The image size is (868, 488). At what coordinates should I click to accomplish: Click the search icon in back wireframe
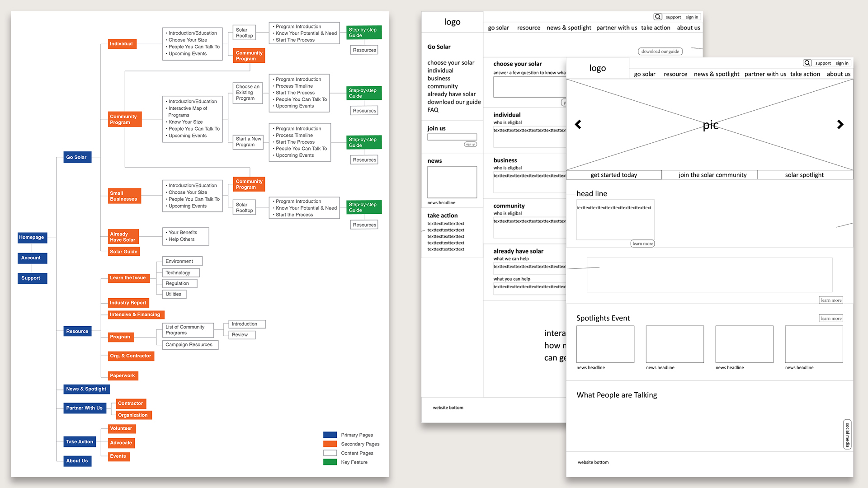[x=658, y=17]
